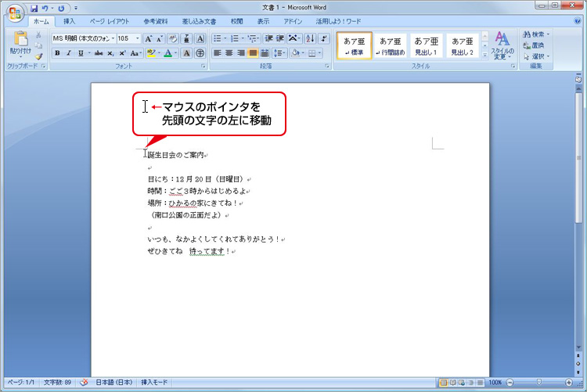Screen dimensions: 587x392
Task: Click the 置換 replace button
Action: coord(534,45)
